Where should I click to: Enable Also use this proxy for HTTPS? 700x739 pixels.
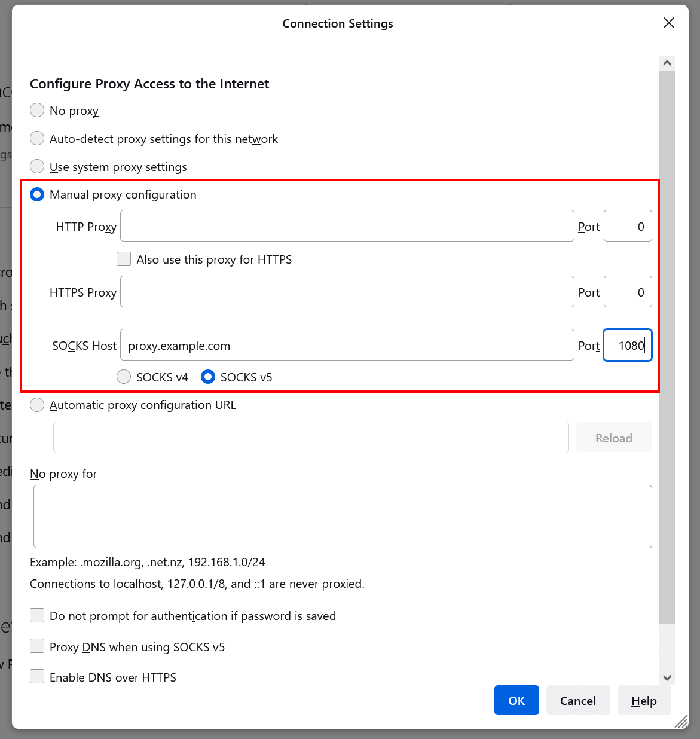[123, 258]
